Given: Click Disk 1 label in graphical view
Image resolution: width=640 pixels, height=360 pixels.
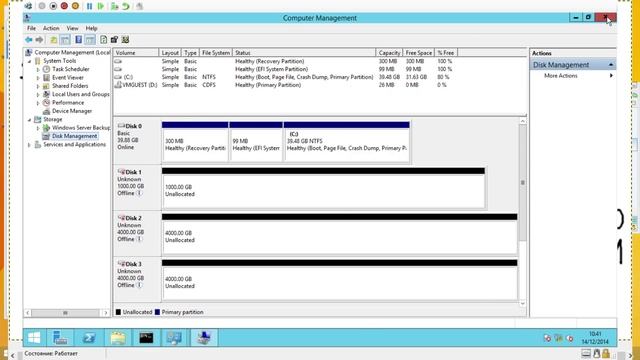Looking at the screenshot, I should tap(133, 172).
